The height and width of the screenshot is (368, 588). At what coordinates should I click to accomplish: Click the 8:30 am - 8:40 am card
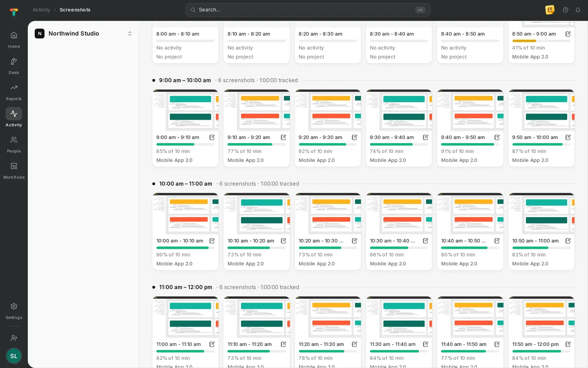[399, 42]
